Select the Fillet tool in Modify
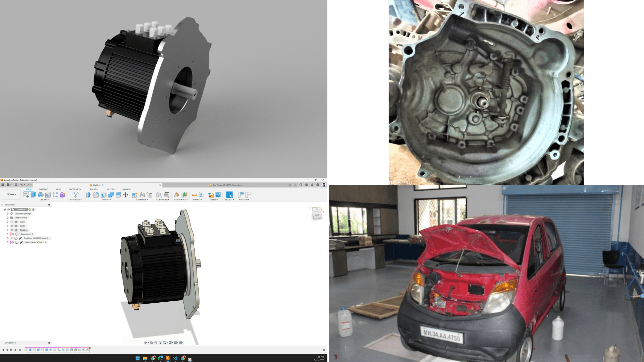The image size is (644, 362). pos(96,195)
